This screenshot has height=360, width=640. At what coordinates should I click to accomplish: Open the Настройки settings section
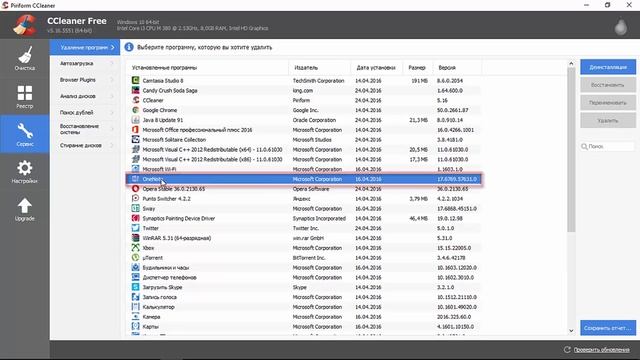click(x=24, y=171)
